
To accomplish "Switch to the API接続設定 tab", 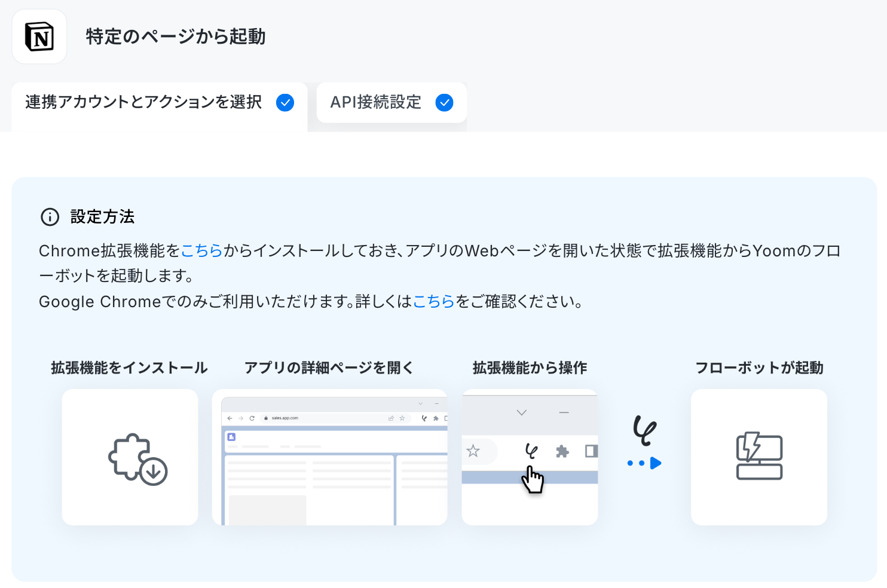I will coord(391,103).
